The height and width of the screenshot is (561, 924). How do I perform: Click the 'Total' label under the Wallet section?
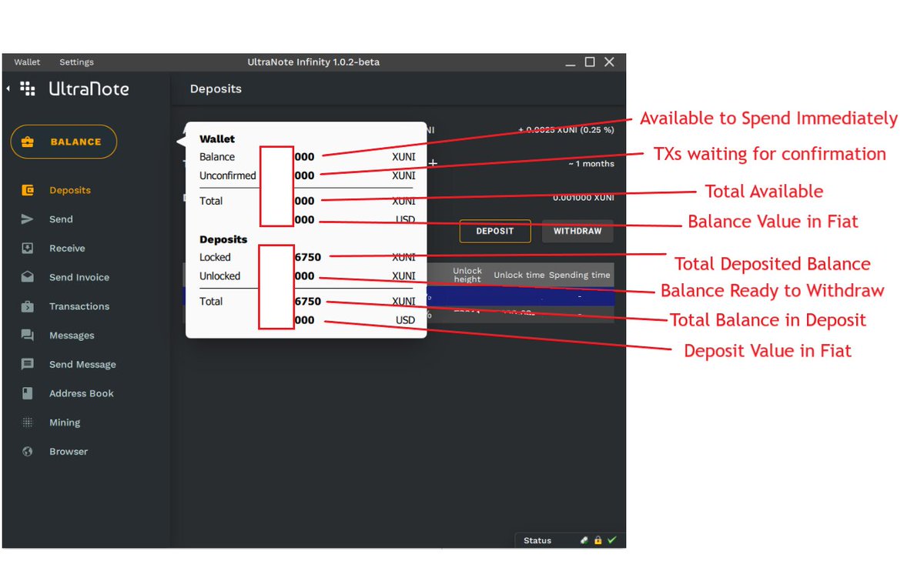point(211,201)
